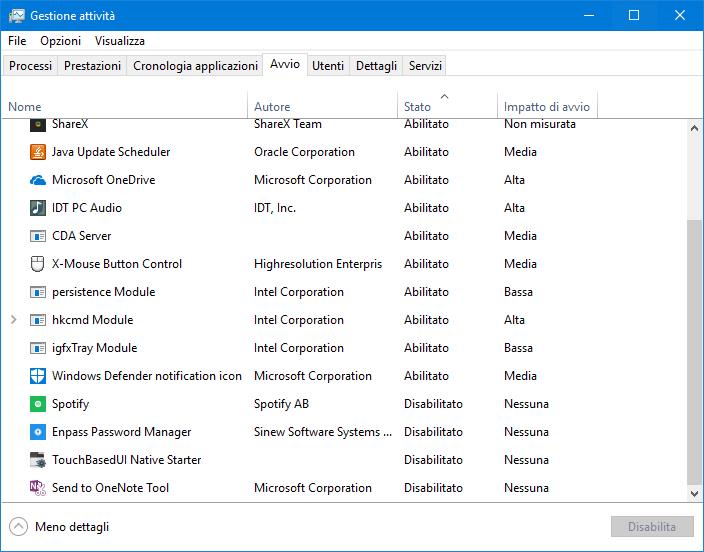The width and height of the screenshot is (704, 552).
Task: Sort by the Autore column header
Action: pos(322,106)
